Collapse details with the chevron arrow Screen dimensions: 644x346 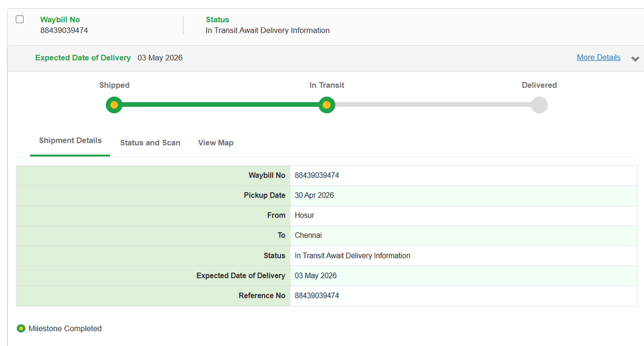click(635, 58)
